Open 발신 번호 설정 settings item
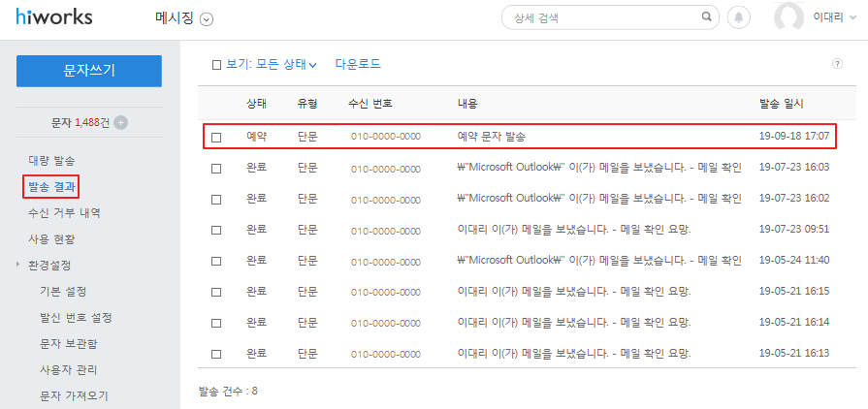868x409 pixels. pyautogui.click(x=76, y=317)
